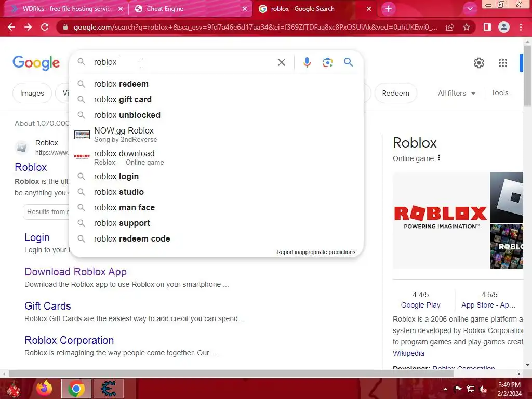This screenshot has width=532, height=399.
Task: Open the Roblox Corporation sitelink
Action: pos(69,340)
